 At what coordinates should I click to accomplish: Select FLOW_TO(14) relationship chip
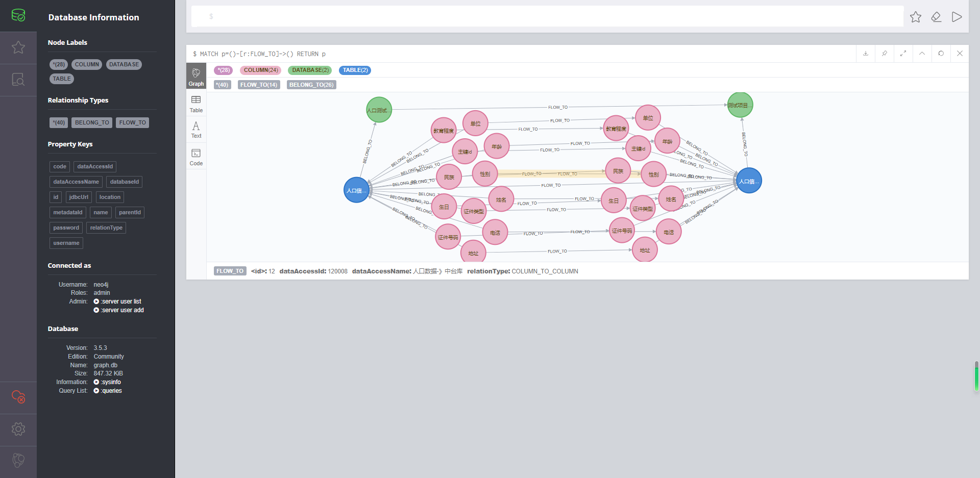tap(259, 85)
